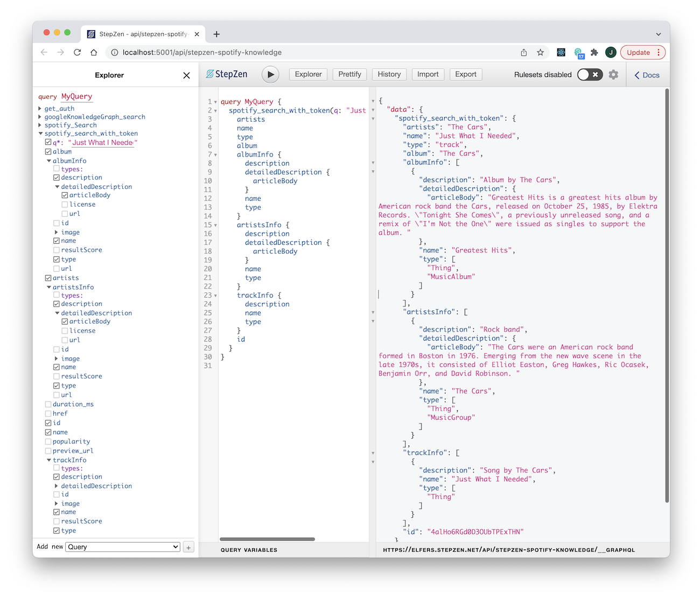Collapse the albumInfo tree node
The image size is (700, 599).
click(x=49, y=161)
